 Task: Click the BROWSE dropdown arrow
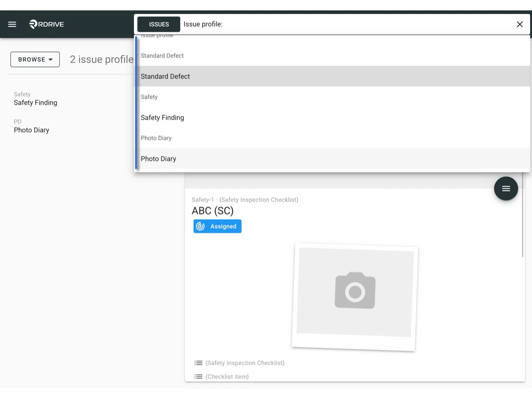(x=50, y=59)
